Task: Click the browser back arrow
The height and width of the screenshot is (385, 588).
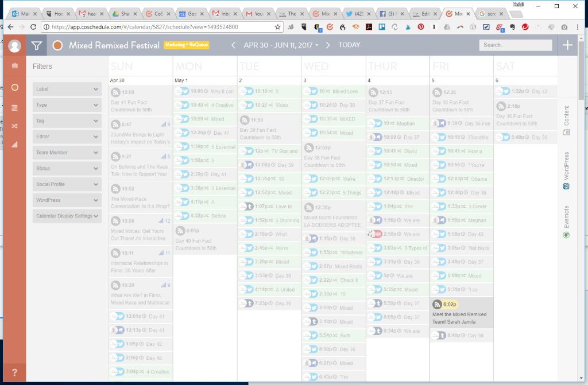Action: (x=10, y=27)
